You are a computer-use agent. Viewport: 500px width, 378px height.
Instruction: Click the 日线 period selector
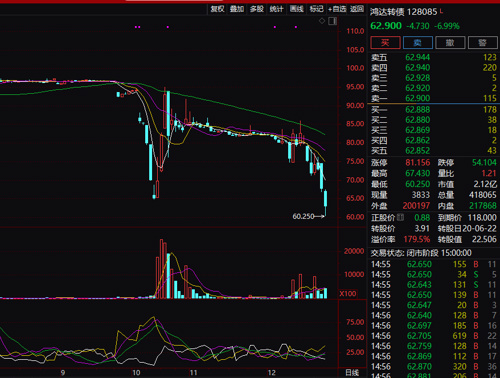click(352, 373)
